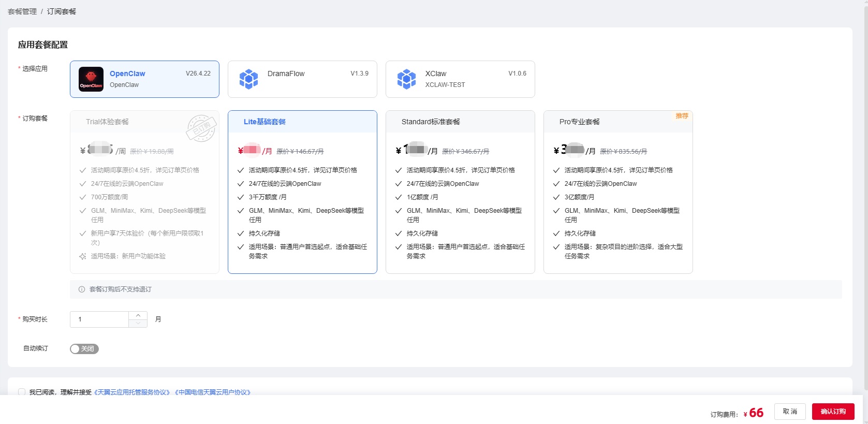Open the 天翼云应用托管服务协议 link
The image size is (868, 424).
(132, 392)
